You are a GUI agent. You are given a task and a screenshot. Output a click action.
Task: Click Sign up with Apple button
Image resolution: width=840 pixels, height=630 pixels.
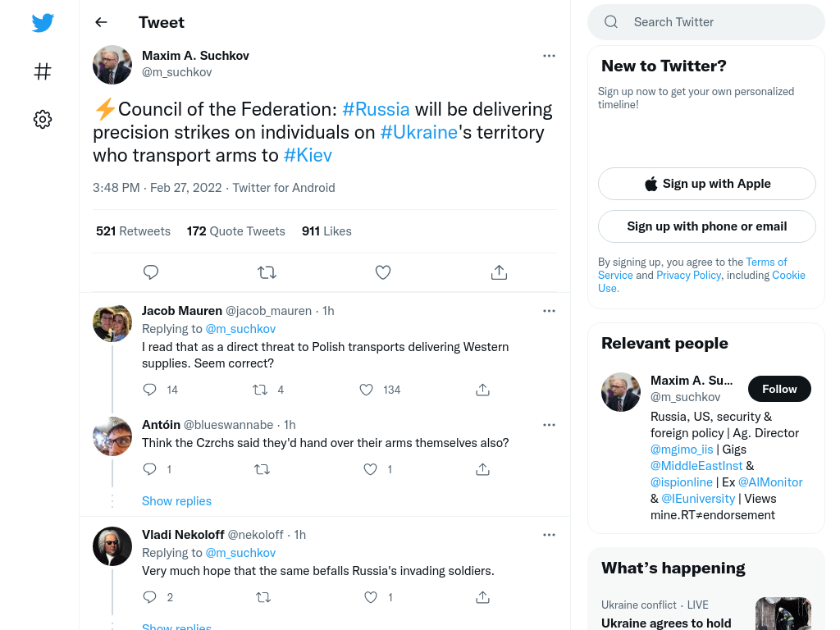[706, 184]
